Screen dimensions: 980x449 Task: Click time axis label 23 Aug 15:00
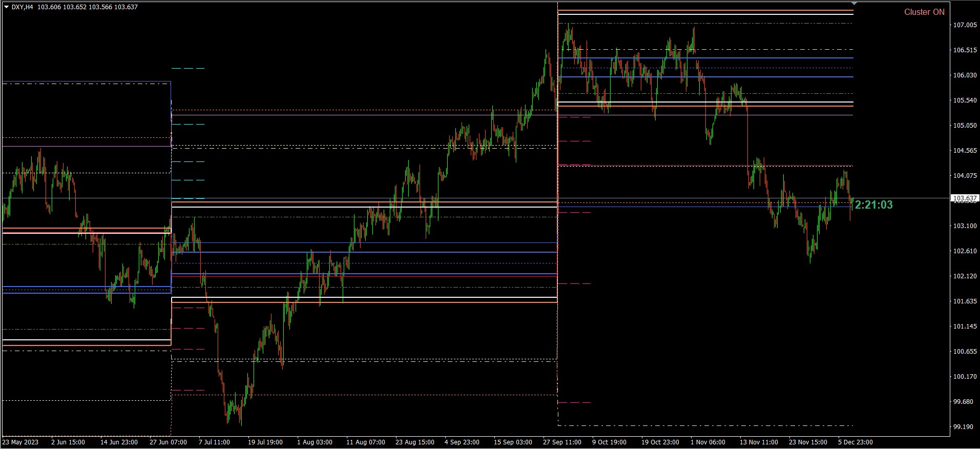415,442
